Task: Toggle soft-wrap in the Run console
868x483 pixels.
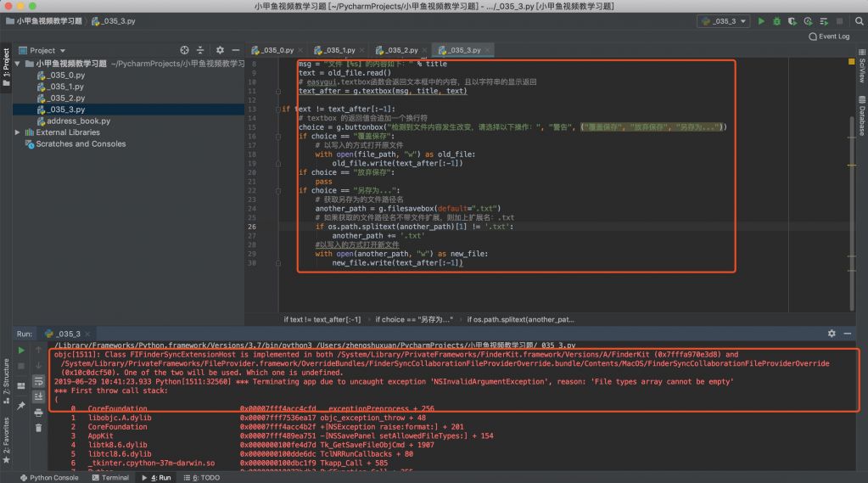Action: pos(38,381)
